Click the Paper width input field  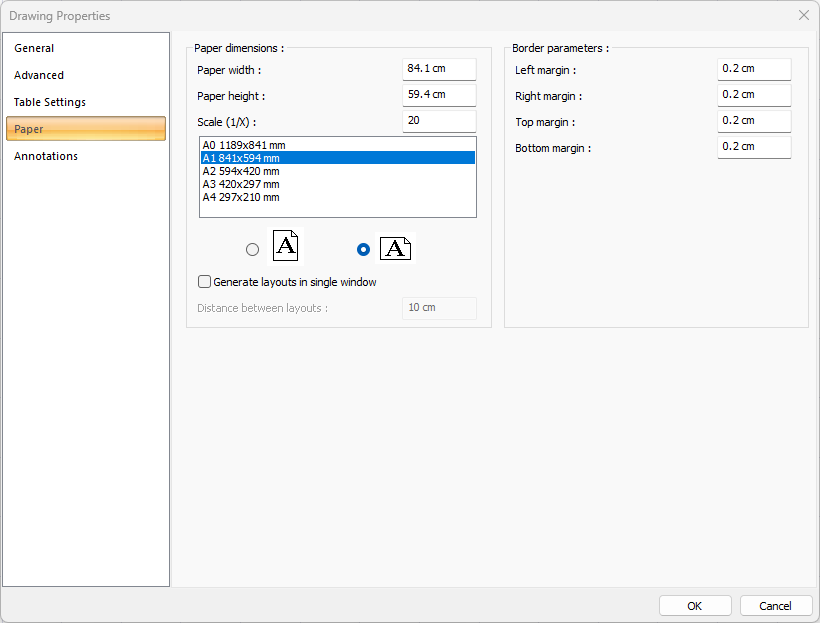pyautogui.click(x=439, y=69)
